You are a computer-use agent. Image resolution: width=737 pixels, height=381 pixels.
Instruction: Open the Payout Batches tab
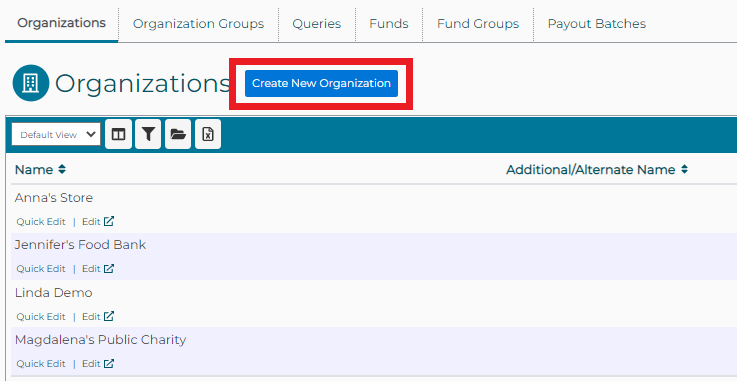click(x=597, y=24)
